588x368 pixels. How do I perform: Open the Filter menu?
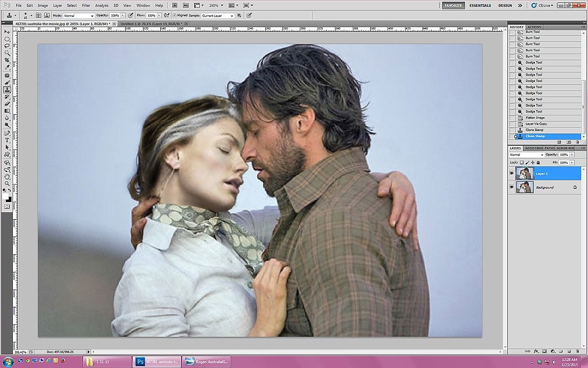86,5
